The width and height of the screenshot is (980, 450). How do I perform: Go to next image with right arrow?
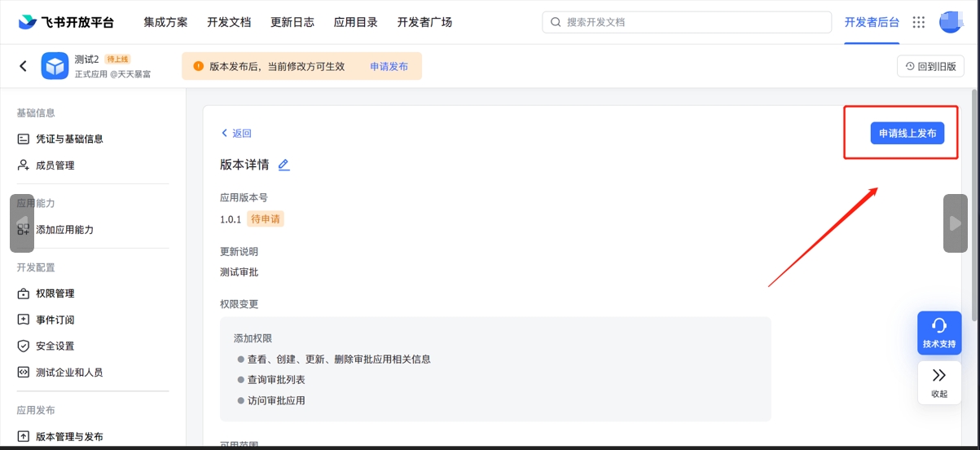(x=955, y=223)
